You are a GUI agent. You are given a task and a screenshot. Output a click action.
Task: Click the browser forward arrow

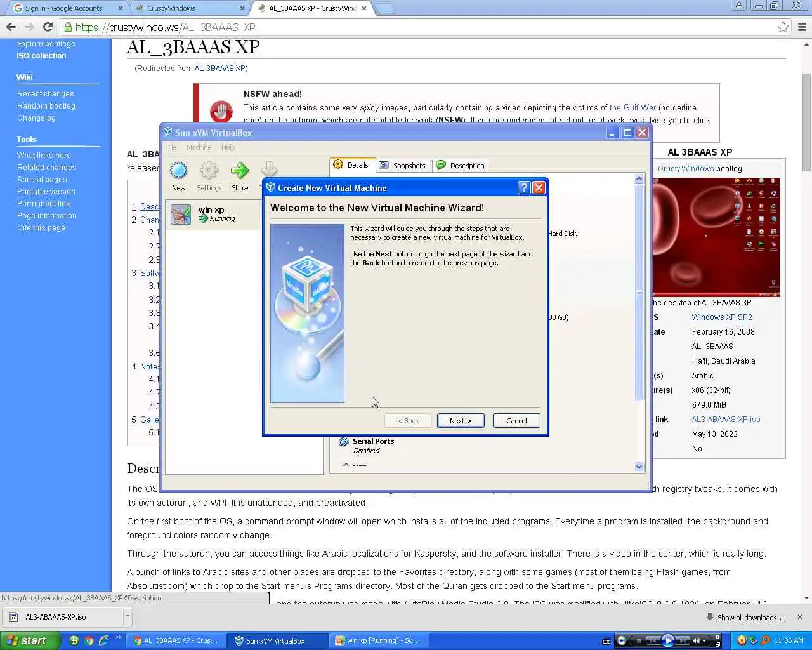pyautogui.click(x=29, y=27)
